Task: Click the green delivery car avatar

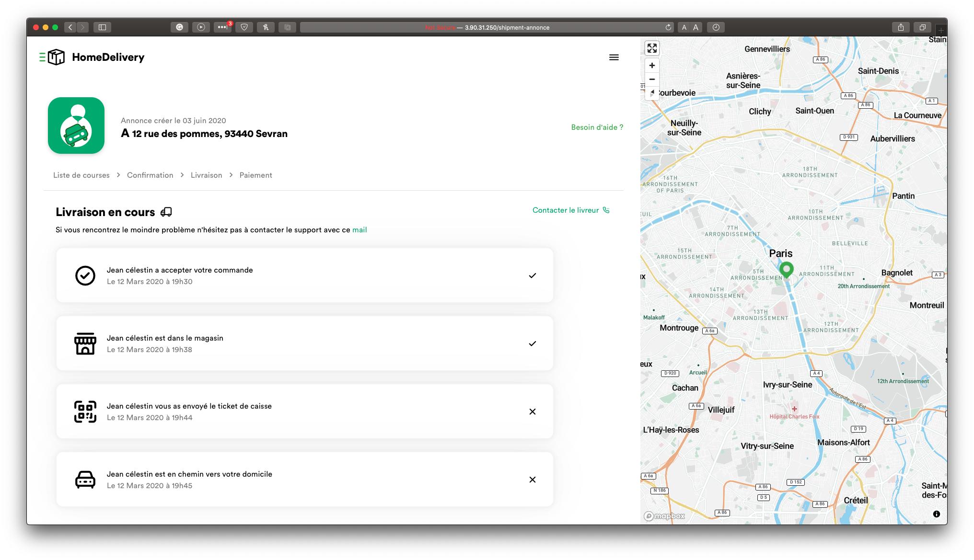Action: point(76,126)
